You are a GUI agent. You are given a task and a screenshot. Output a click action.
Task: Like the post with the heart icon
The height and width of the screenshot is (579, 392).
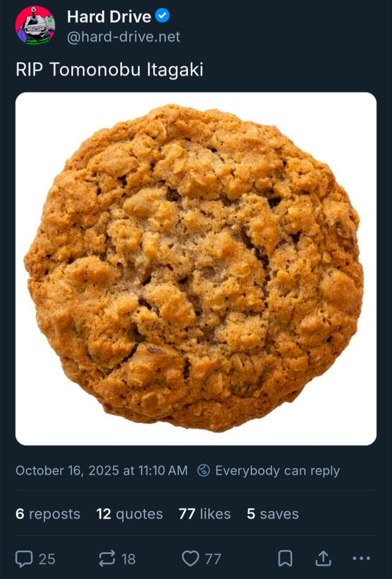coord(190,559)
